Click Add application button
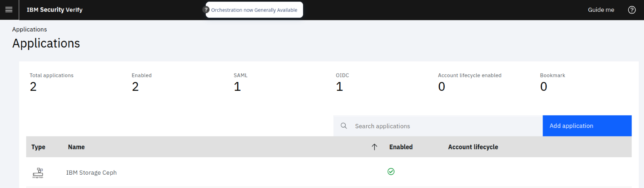644x188 pixels. pos(587,126)
